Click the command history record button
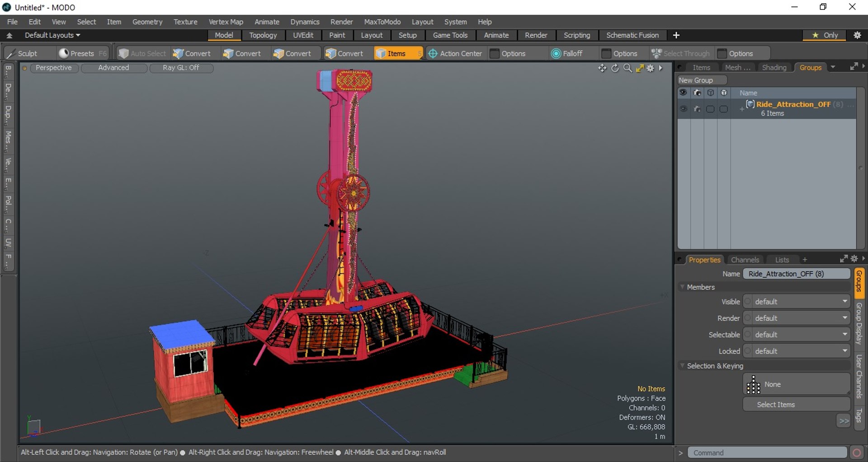 click(x=857, y=453)
